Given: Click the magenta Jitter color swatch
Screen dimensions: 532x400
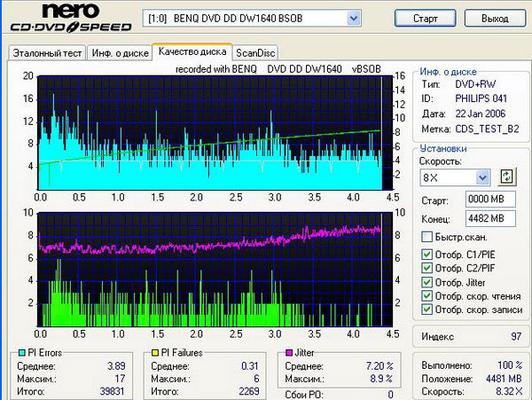Looking at the screenshot, I should (289, 353).
